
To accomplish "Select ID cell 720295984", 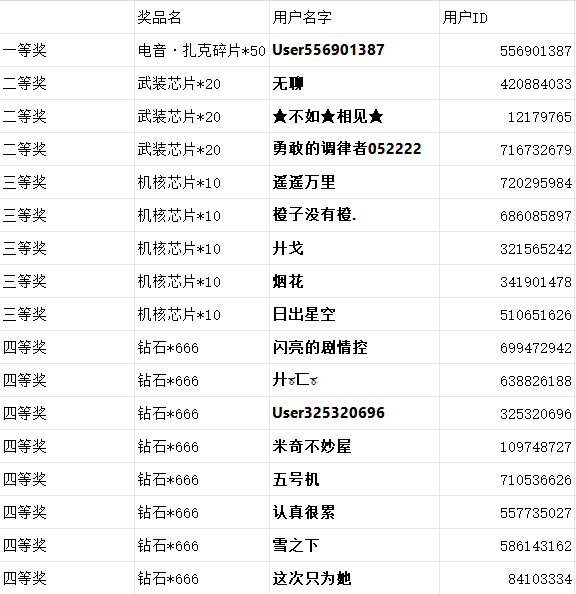I will [x=507, y=182].
